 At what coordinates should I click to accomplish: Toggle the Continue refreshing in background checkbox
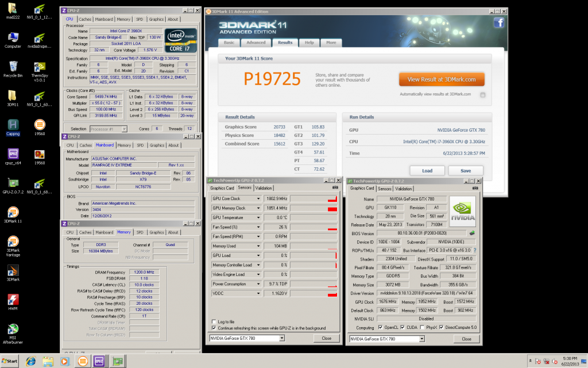tap(214, 328)
